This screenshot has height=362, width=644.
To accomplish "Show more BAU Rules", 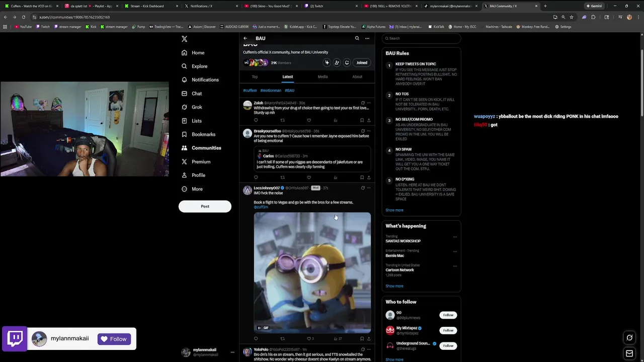I will [394, 210].
